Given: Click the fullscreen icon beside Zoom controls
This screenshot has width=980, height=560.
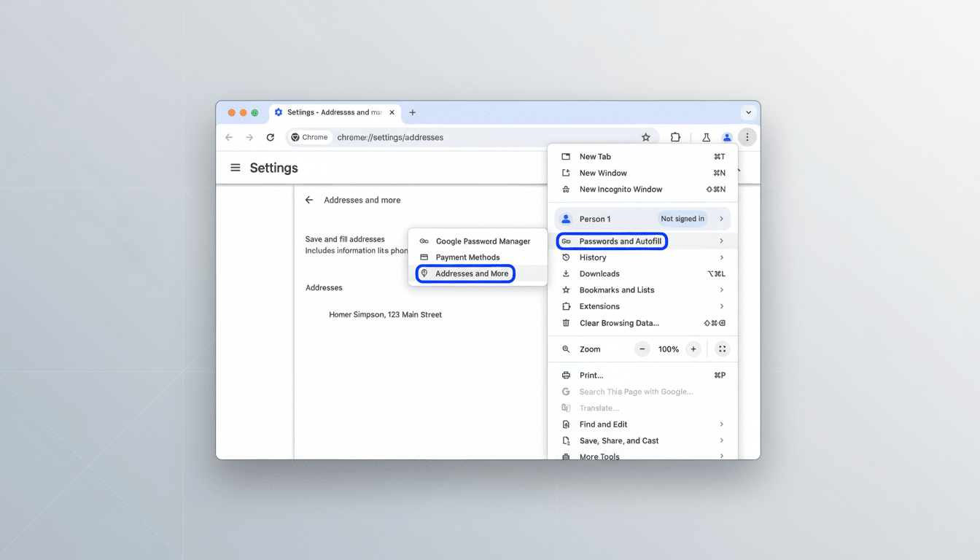Looking at the screenshot, I should pyautogui.click(x=722, y=349).
